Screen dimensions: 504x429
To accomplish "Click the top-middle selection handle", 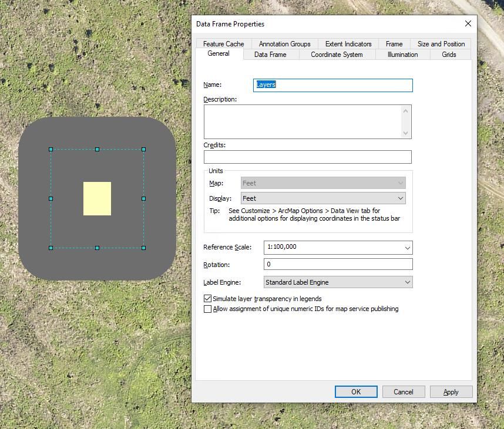I will tap(97, 149).
